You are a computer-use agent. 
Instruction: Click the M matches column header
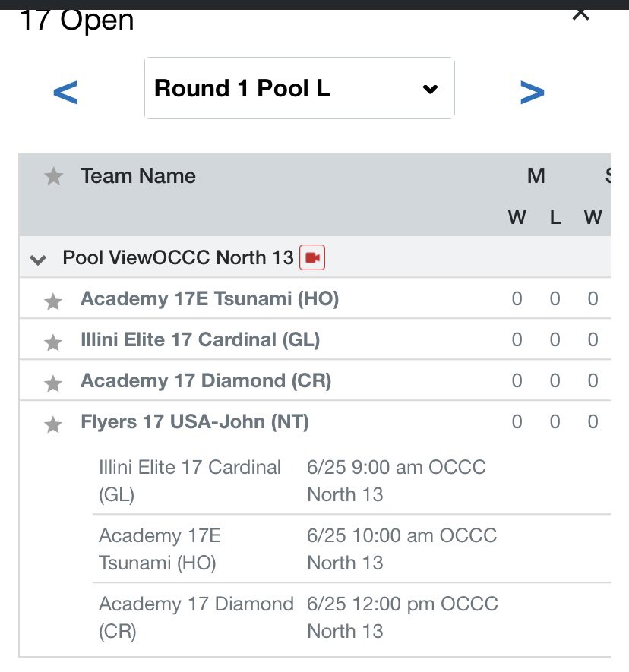click(x=536, y=175)
